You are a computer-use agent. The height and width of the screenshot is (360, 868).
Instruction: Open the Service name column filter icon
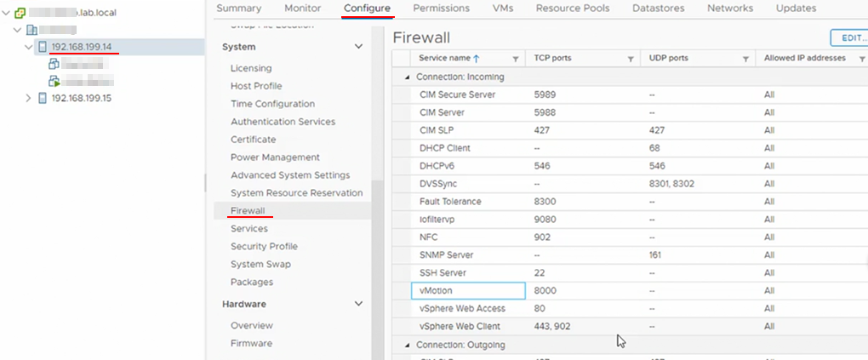[516, 59]
